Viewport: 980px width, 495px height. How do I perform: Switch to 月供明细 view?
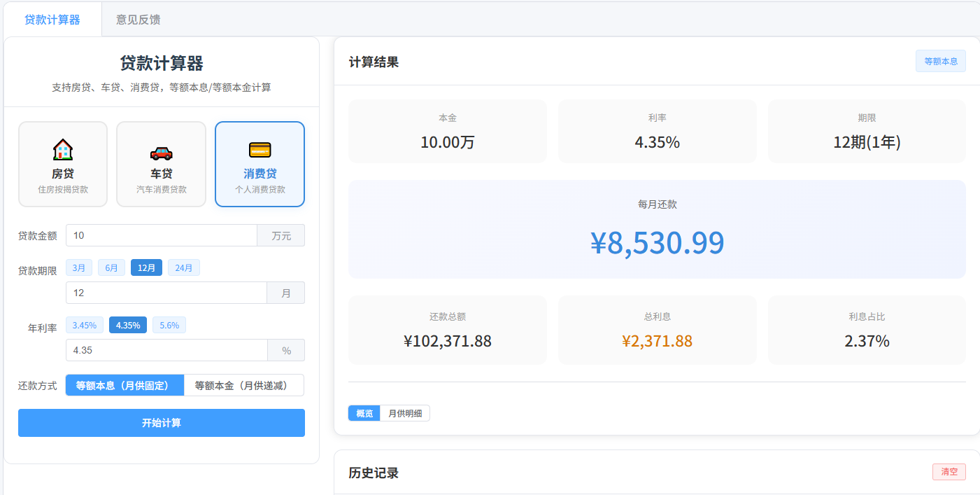click(405, 413)
